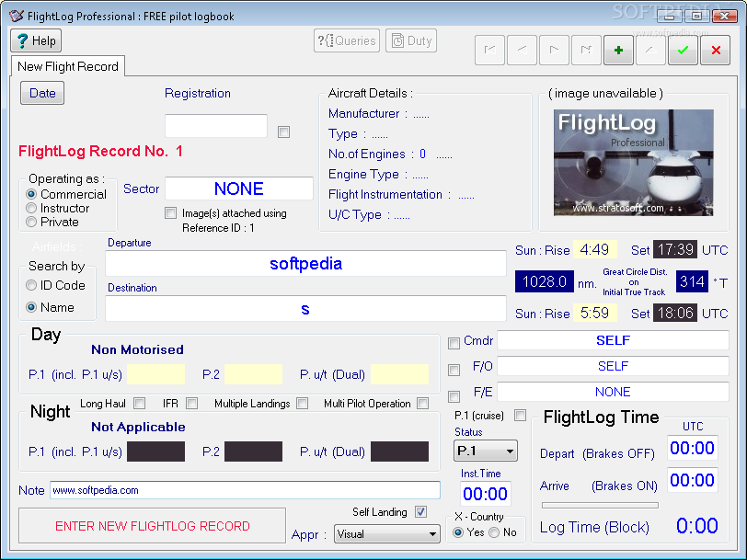Click departure sunset 17:39 value
Screen dimensions: 747x560
pyautogui.click(x=675, y=249)
